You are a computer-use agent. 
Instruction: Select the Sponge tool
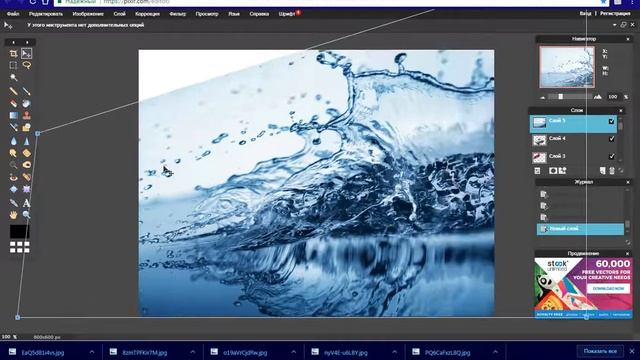[x=27, y=153]
